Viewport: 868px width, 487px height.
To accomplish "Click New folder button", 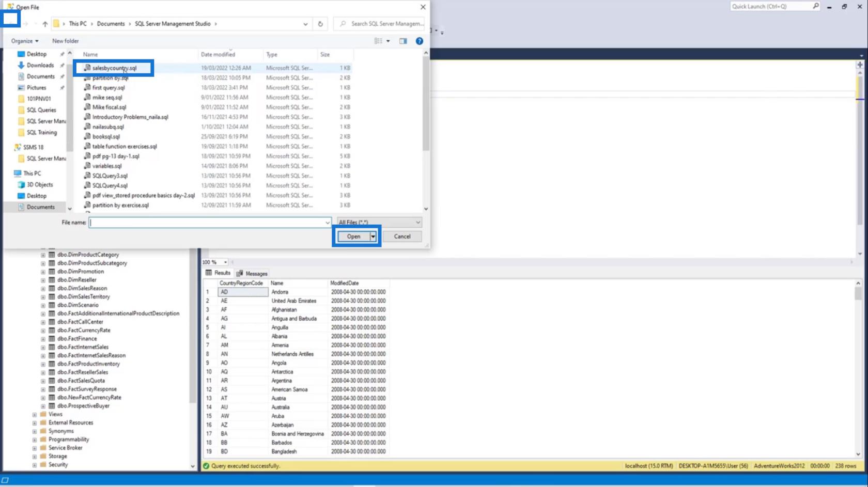I will tap(66, 41).
